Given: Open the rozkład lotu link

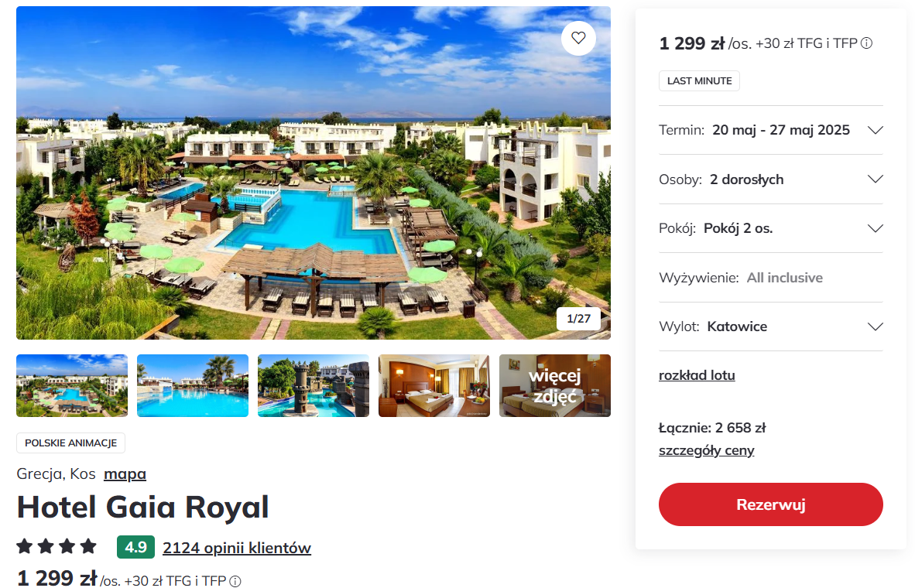Looking at the screenshot, I should pyautogui.click(x=697, y=375).
